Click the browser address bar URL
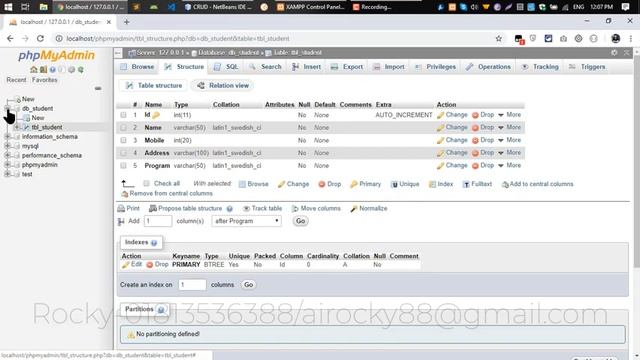Image resolution: width=640 pixels, height=360 pixels. coord(178,38)
